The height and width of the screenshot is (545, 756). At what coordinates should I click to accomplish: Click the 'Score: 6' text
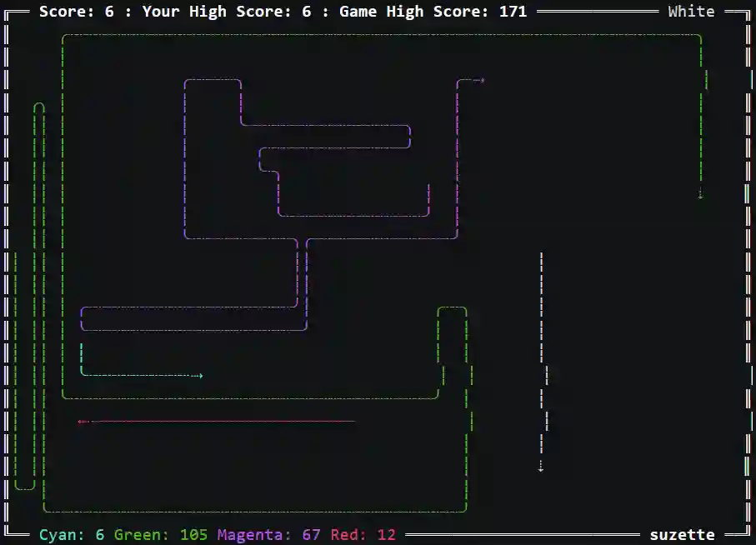tap(77, 12)
